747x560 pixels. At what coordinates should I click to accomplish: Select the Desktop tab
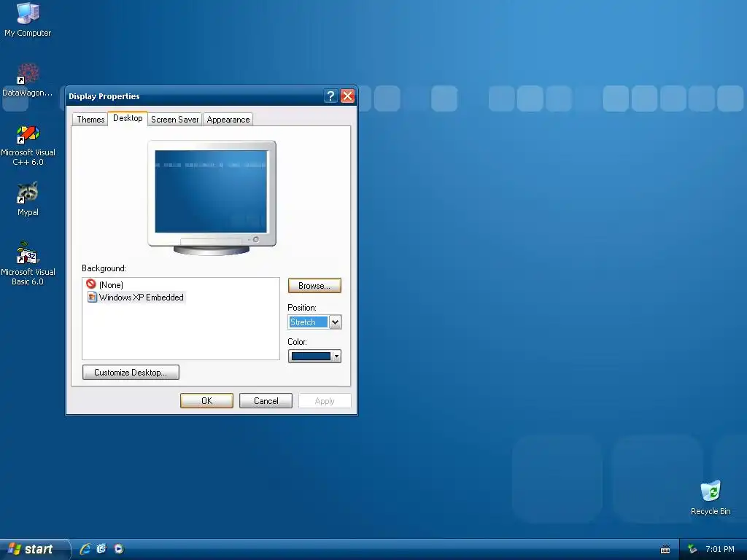point(128,118)
